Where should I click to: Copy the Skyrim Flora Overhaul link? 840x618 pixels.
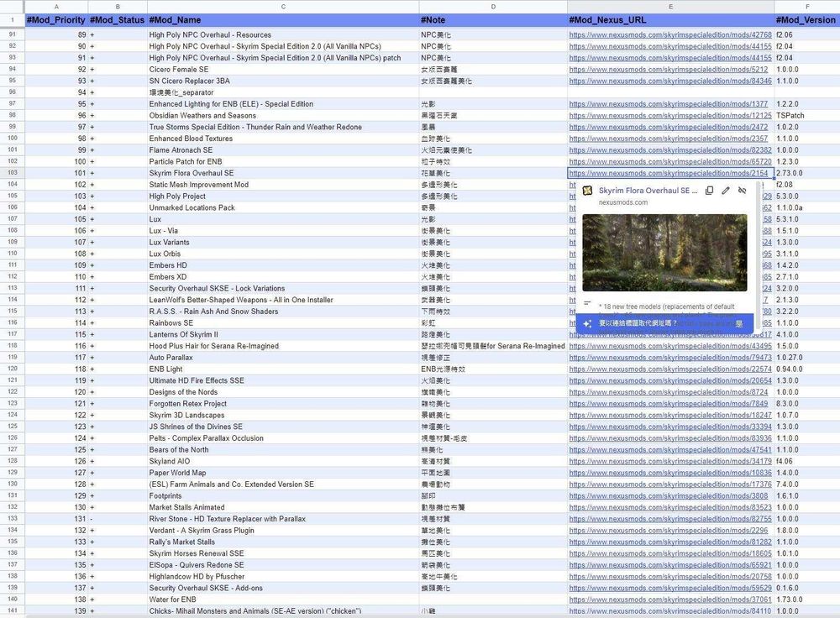tap(710, 191)
